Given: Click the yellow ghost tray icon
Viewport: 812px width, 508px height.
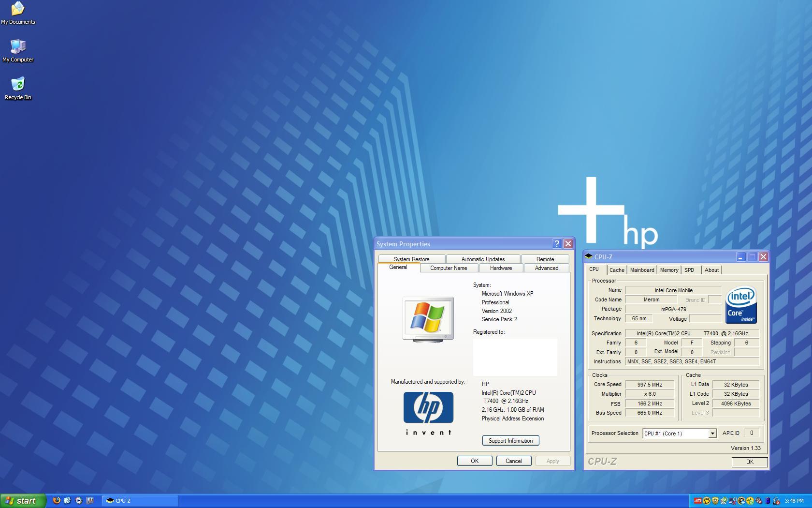Looking at the screenshot, I should [707, 501].
